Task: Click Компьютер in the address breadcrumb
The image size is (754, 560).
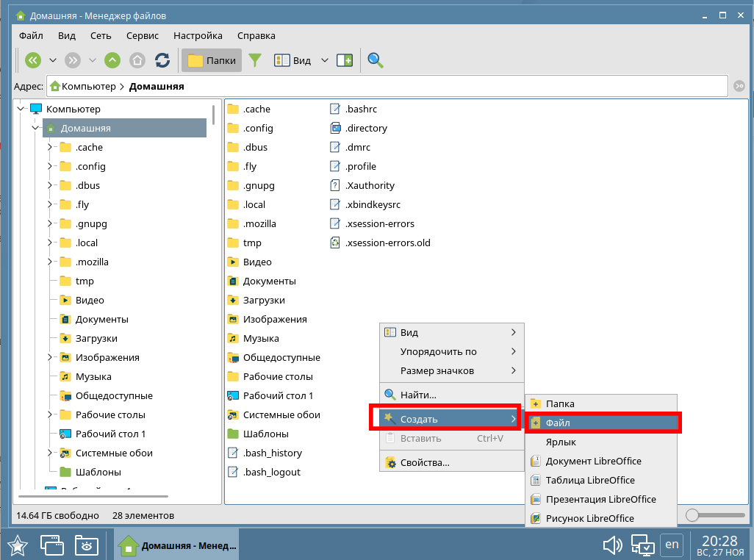Action: pyautogui.click(x=88, y=86)
